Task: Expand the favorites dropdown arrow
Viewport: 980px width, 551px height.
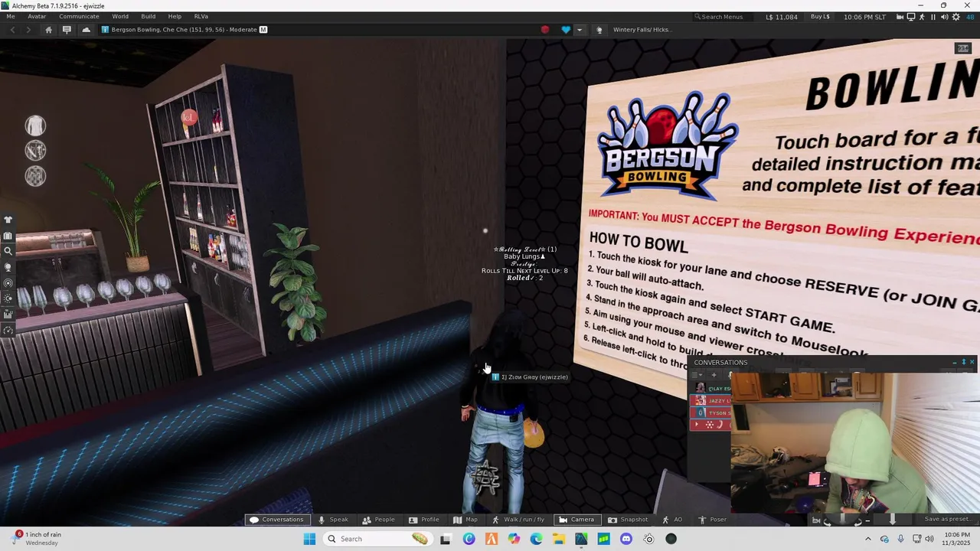Action: tap(580, 30)
